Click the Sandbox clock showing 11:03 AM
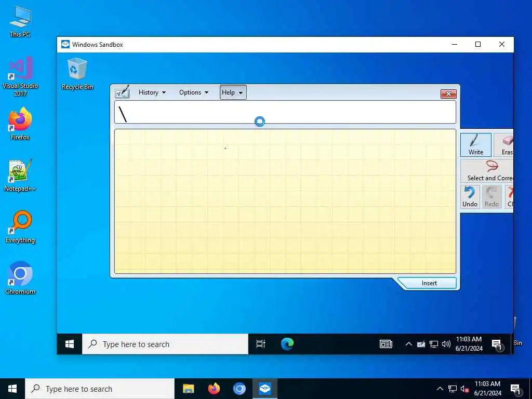Image resolution: width=532 pixels, height=399 pixels. coord(469,344)
